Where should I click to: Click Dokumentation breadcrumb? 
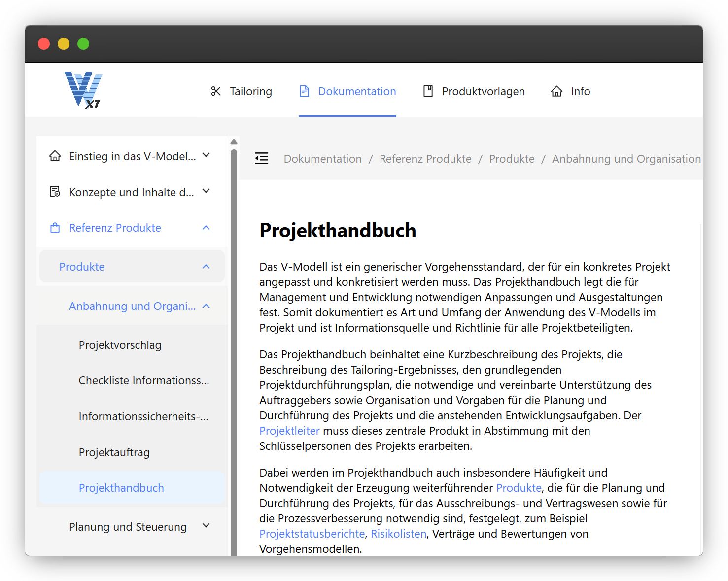[x=323, y=159]
